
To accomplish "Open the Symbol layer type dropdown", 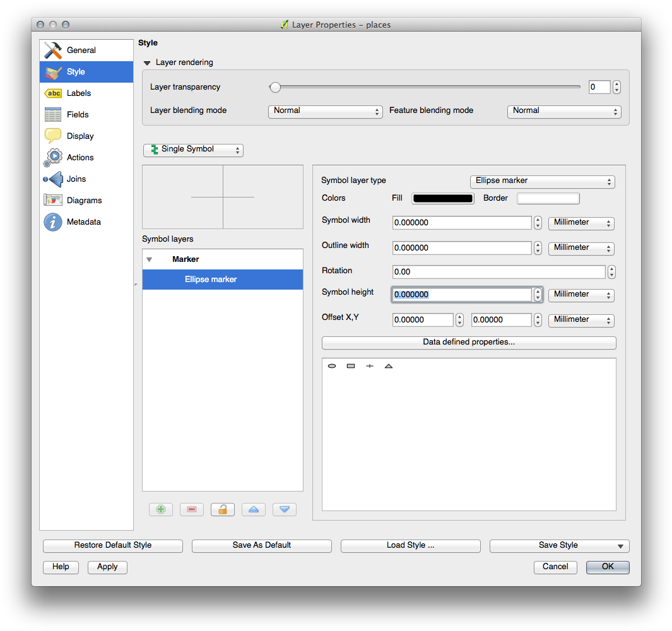I will click(542, 181).
